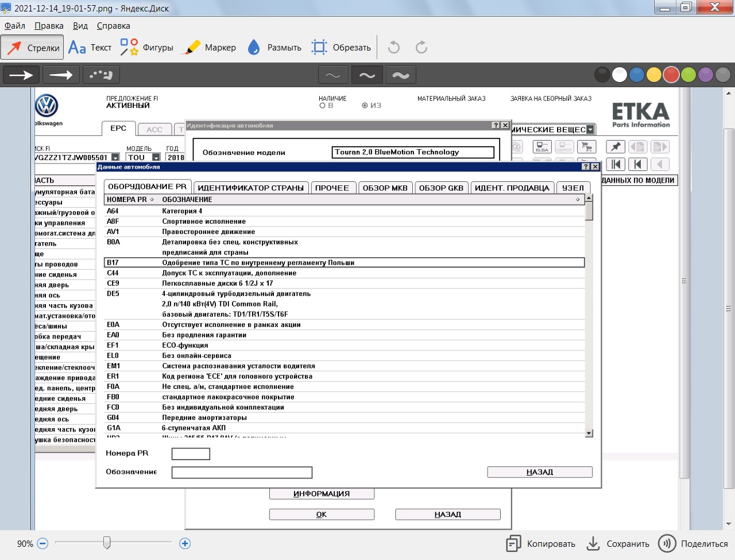Click the Обозначение input field
The width and height of the screenshot is (735, 560).
tap(242, 472)
